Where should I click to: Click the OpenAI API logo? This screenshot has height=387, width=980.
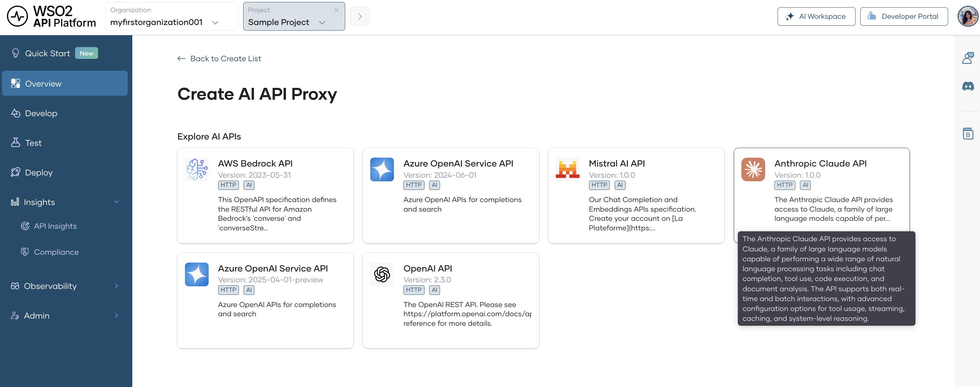(x=382, y=274)
